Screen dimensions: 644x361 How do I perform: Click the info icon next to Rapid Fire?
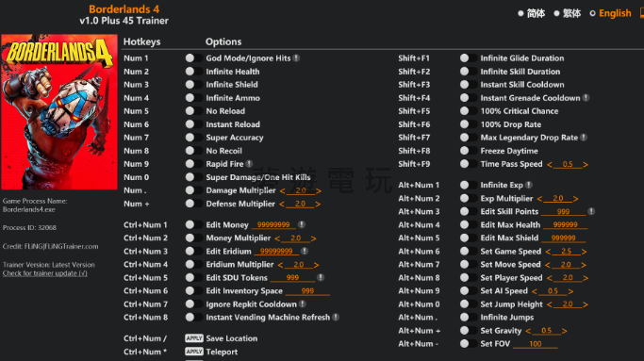coord(249,164)
